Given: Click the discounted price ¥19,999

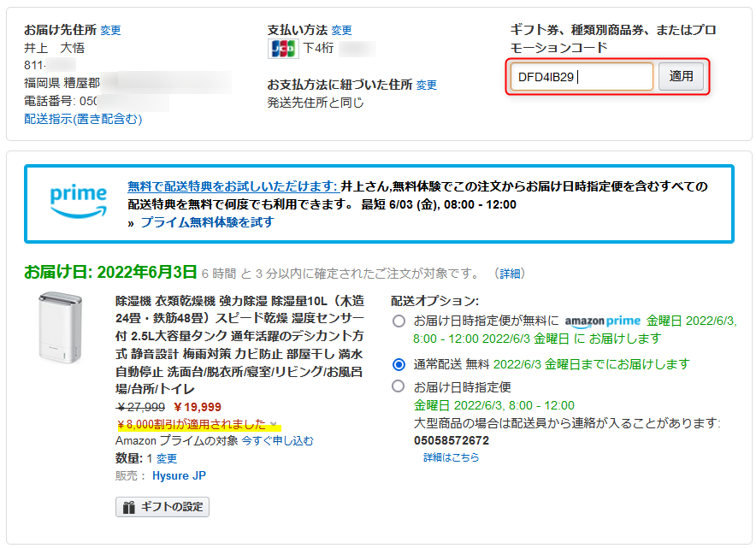Looking at the screenshot, I should (x=198, y=407).
